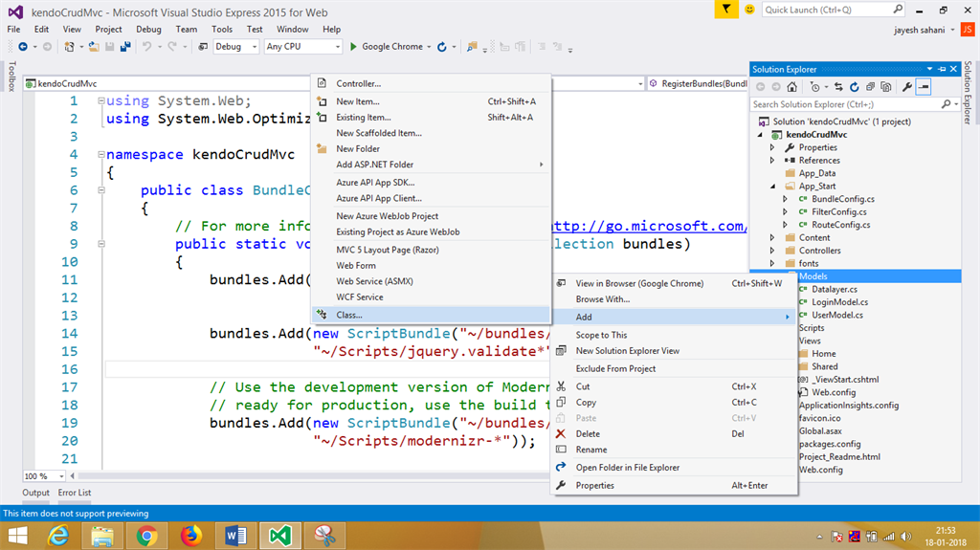Click the Save All toolbar icon

[123, 46]
